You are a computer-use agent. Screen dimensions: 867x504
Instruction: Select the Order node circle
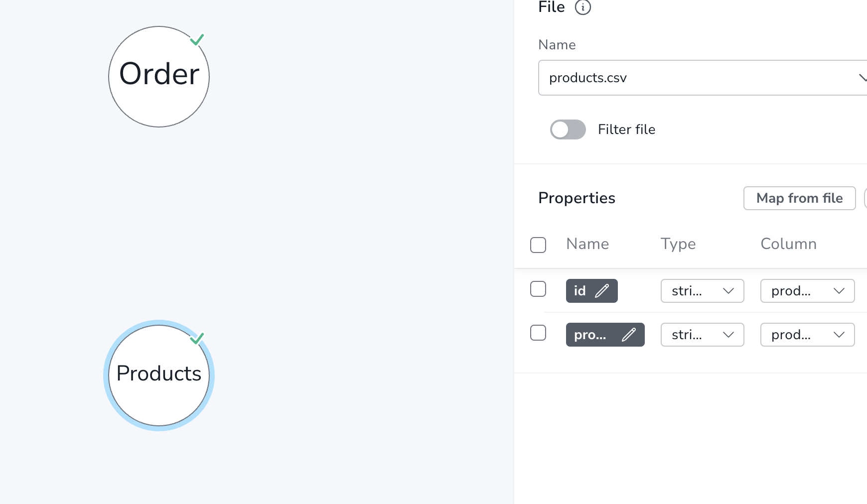pos(159,77)
